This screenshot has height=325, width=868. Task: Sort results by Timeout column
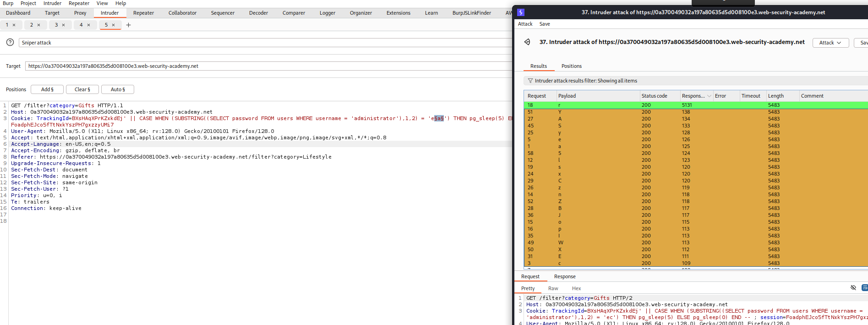(753, 96)
